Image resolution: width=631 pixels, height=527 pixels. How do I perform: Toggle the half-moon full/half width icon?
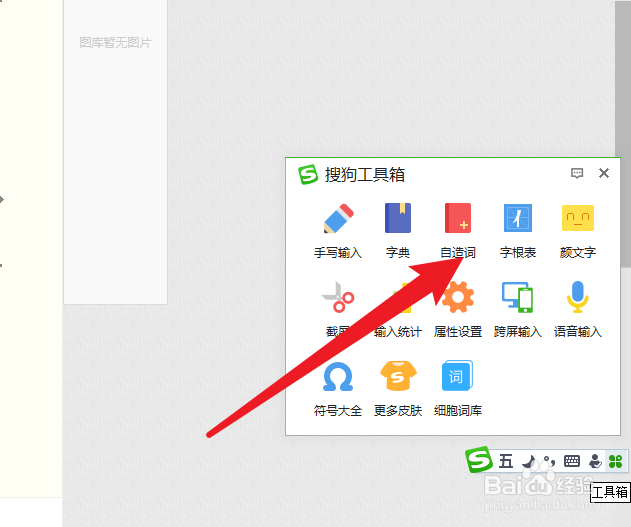[529, 461]
